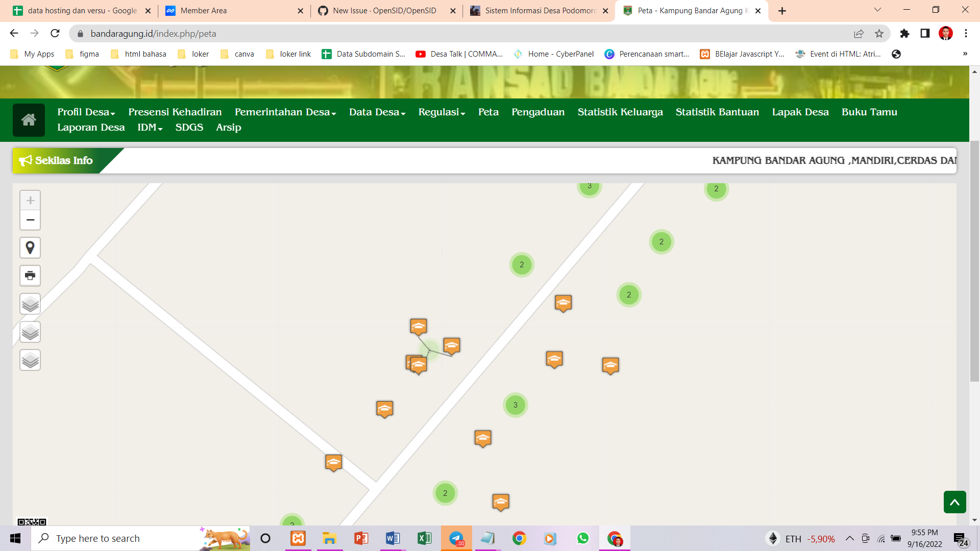This screenshot has height=551, width=980.
Task: Open the Statistik Keluarga menu item
Action: [x=620, y=112]
